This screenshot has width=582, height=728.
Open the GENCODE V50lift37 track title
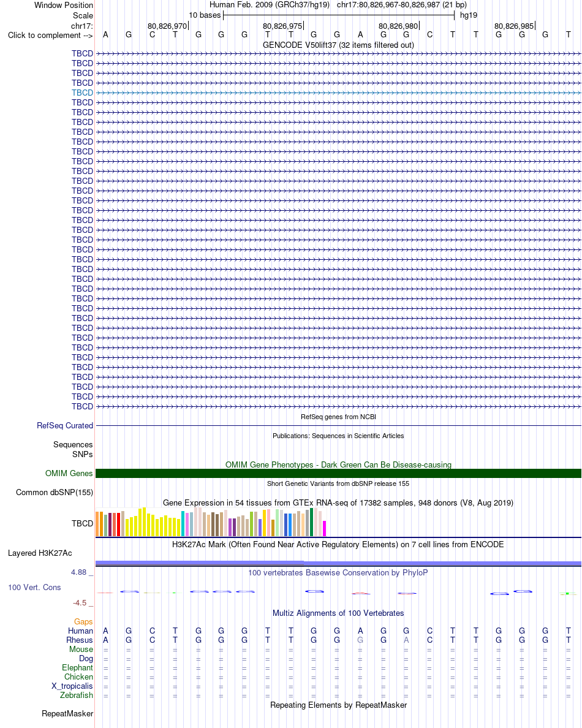(338, 45)
